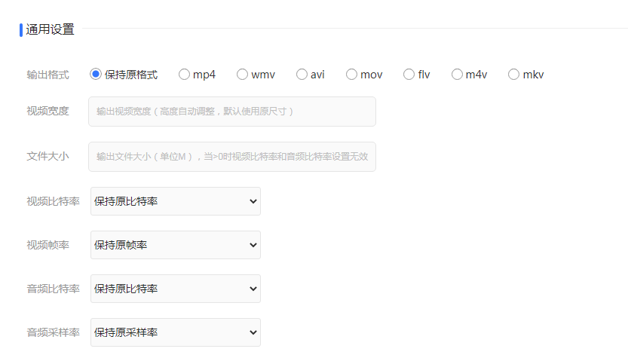
Task: Click the 音频采样率 label text
Action: pyautogui.click(x=53, y=332)
